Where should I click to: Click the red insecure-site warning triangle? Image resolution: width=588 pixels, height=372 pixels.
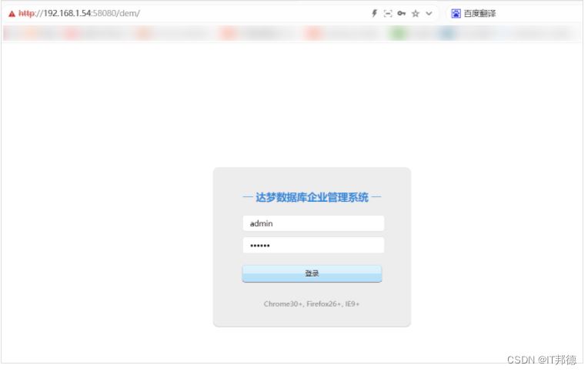click(12, 14)
